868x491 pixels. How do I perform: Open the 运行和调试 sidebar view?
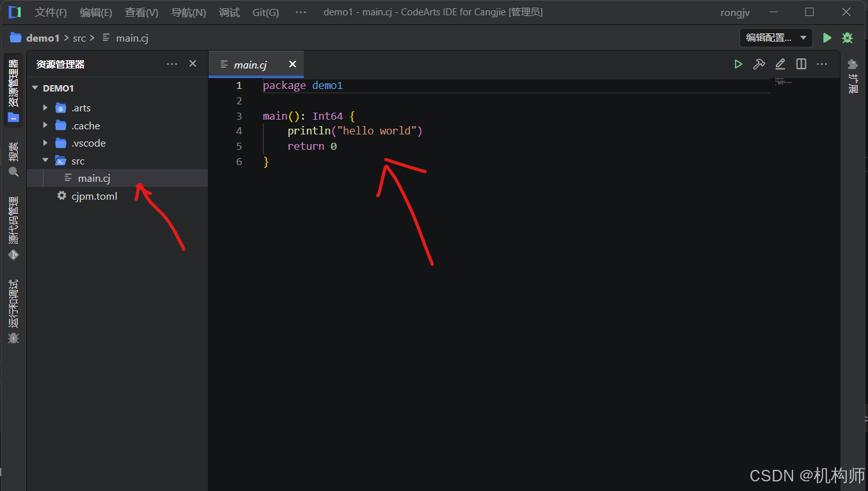click(x=13, y=312)
